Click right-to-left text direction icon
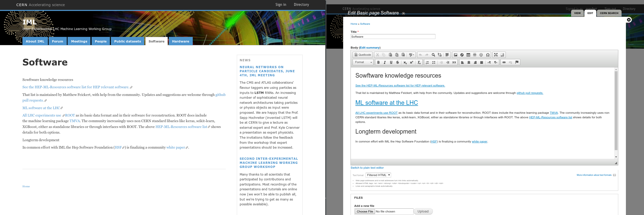Image resolution: width=644 pixels, height=215 pixels. 496,62
